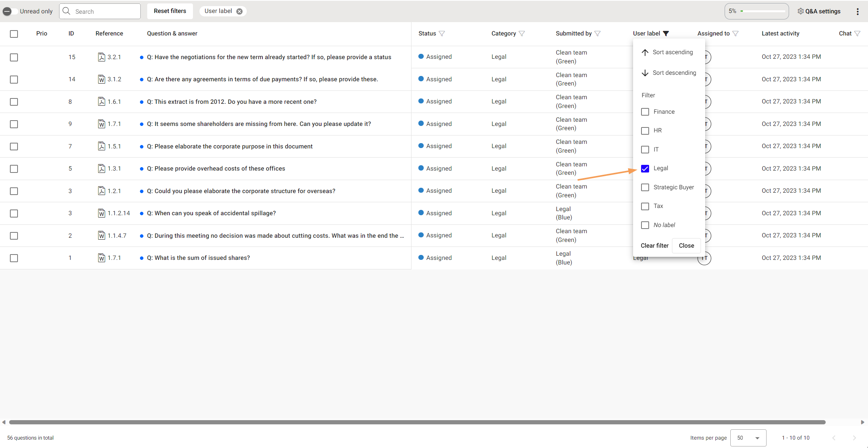Open the Category column filter funnel
868x448 pixels.
pos(522,34)
